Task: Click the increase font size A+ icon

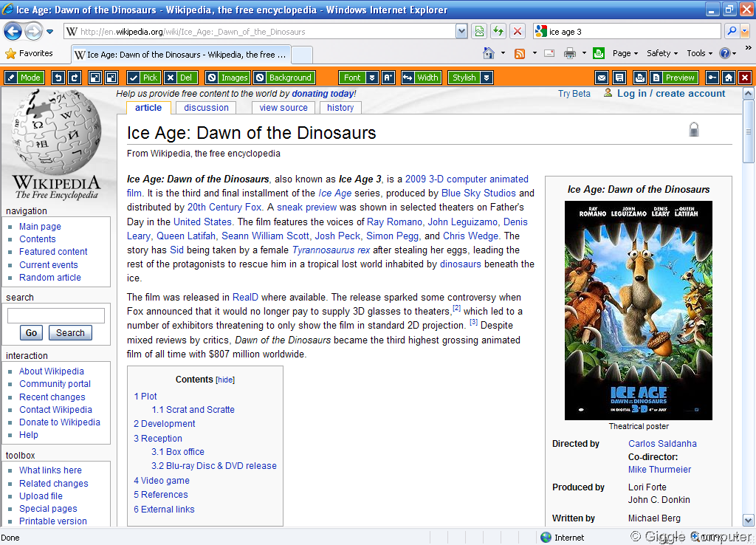Action: tap(388, 78)
